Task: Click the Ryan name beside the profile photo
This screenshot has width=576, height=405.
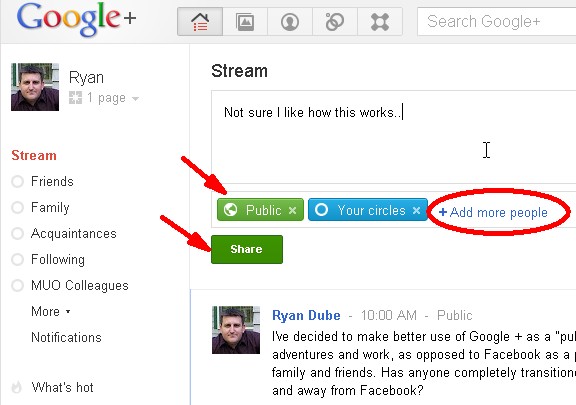Action: (86, 78)
